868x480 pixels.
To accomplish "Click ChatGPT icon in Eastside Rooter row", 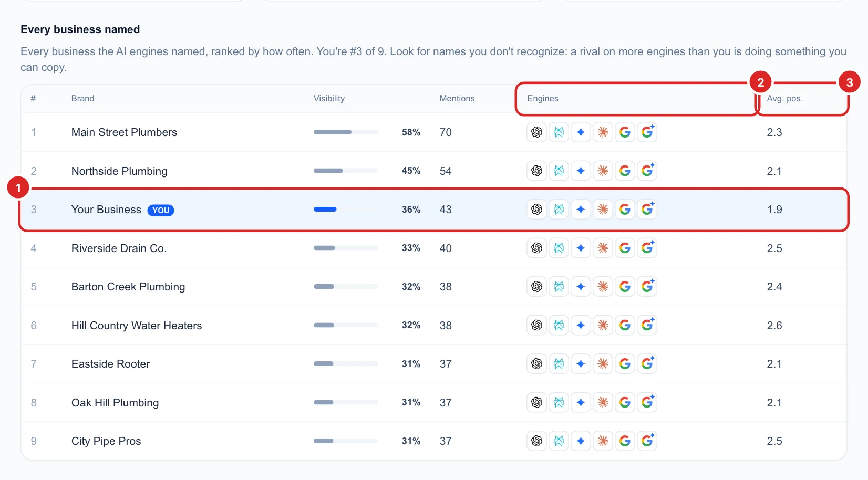I will pyautogui.click(x=536, y=363).
